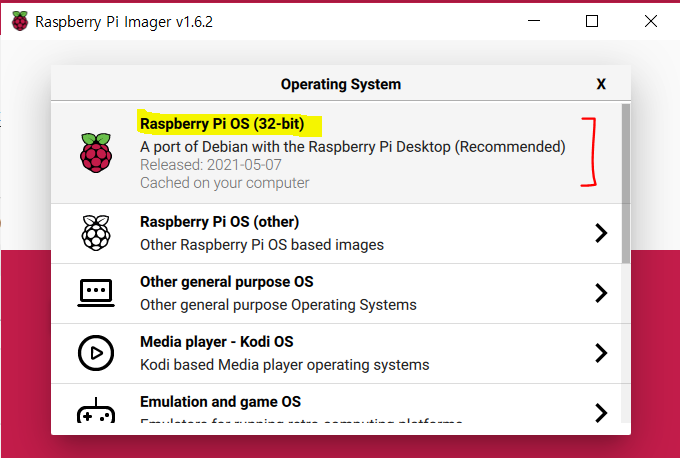Expand Raspberry Pi OS (other) chevron
The image size is (680, 458).
point(601,233)
